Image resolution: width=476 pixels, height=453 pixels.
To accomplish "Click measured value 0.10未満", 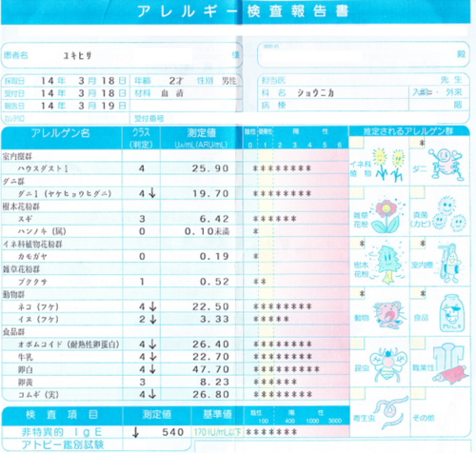I will (207, 231).
